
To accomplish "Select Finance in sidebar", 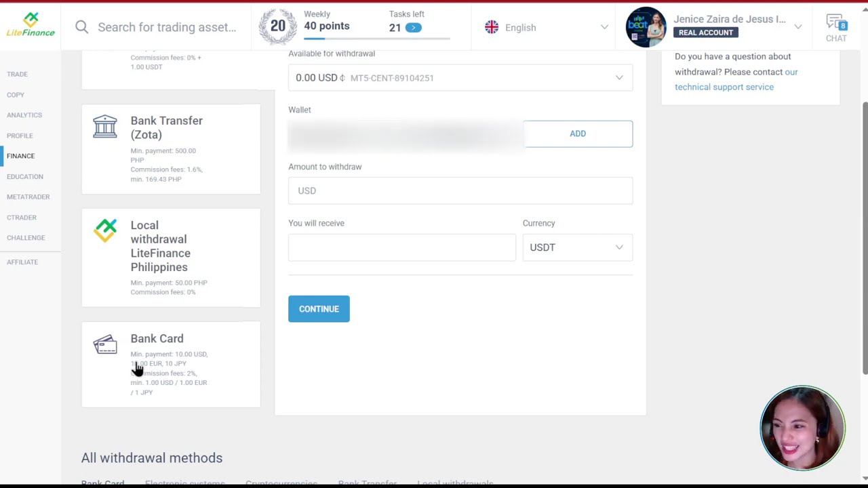I will pos(20,156).
